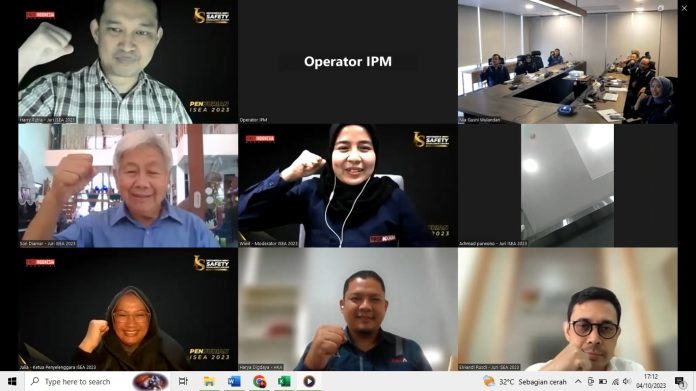
Task: Open the 32°C Sebagian cerah weather widget
Action: click(525, 382)
